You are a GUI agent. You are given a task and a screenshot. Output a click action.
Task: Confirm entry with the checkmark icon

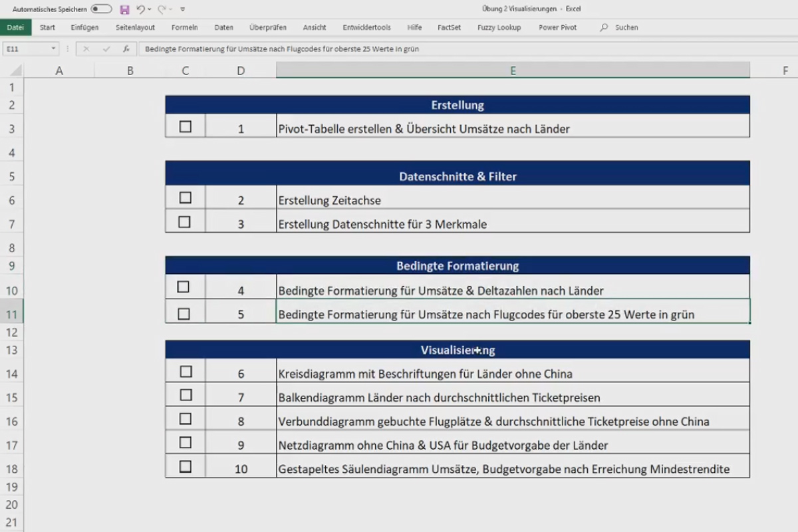[x=106, y=49]
